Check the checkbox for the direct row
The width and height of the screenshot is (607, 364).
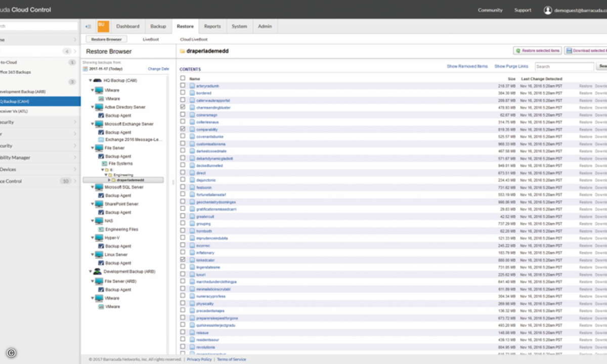click(x=183, y=173)
